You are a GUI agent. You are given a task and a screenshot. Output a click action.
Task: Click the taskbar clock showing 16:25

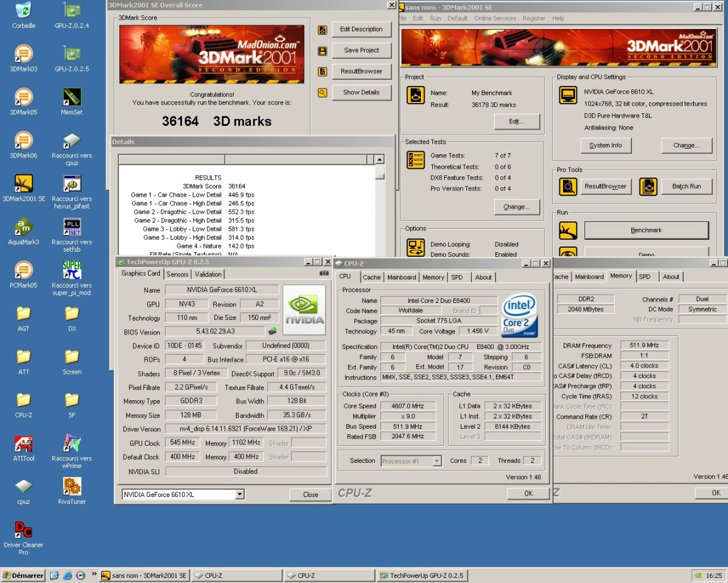713,575
